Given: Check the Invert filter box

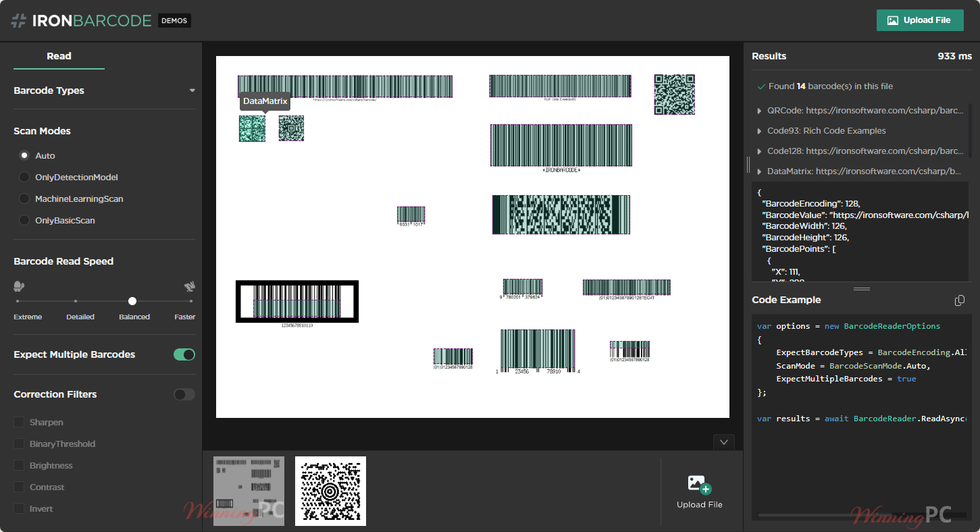Looking at the screenshot, I should pyautogui.click(x=19, y=509).
